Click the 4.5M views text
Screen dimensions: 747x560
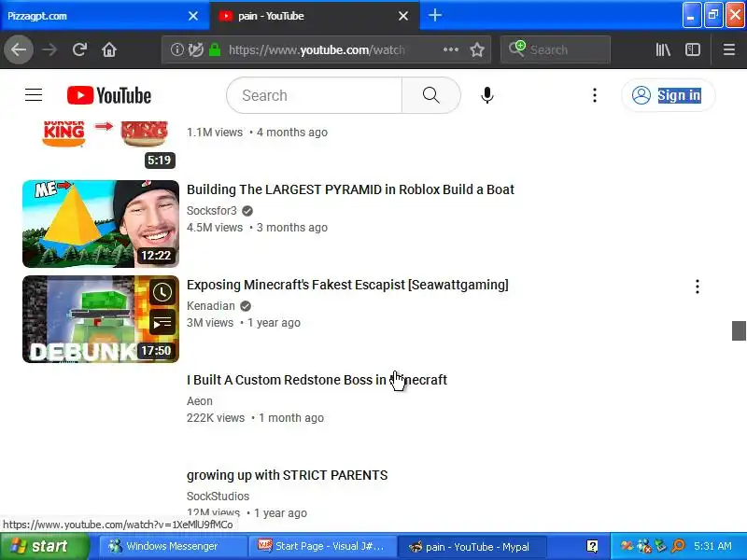pos(215,228)
